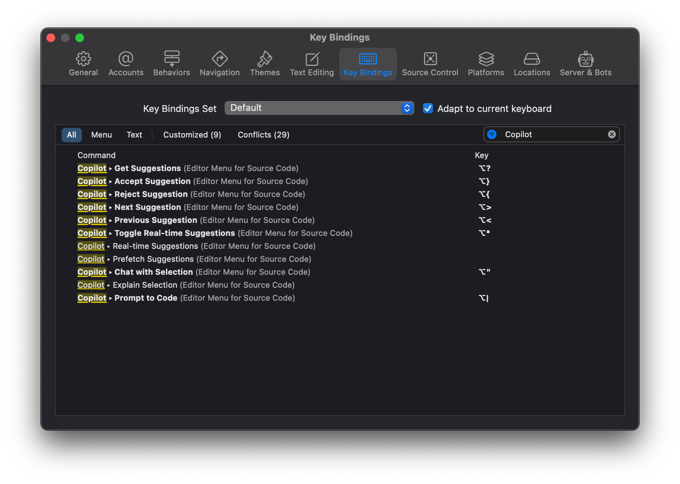Open the Accounts preferences pane
Screen dimensions: 680x484
coord(126,64)
